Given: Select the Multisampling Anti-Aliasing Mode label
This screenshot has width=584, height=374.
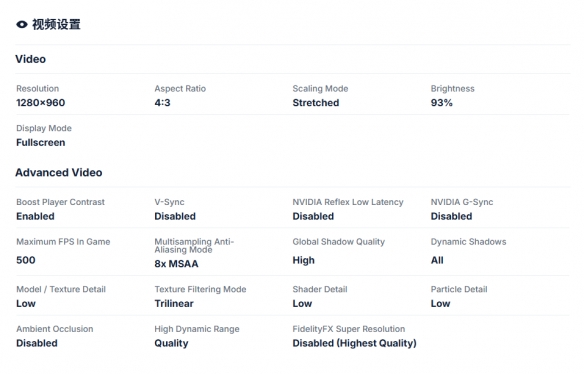Looking at the screenshot, I should [x=194, y=246].
